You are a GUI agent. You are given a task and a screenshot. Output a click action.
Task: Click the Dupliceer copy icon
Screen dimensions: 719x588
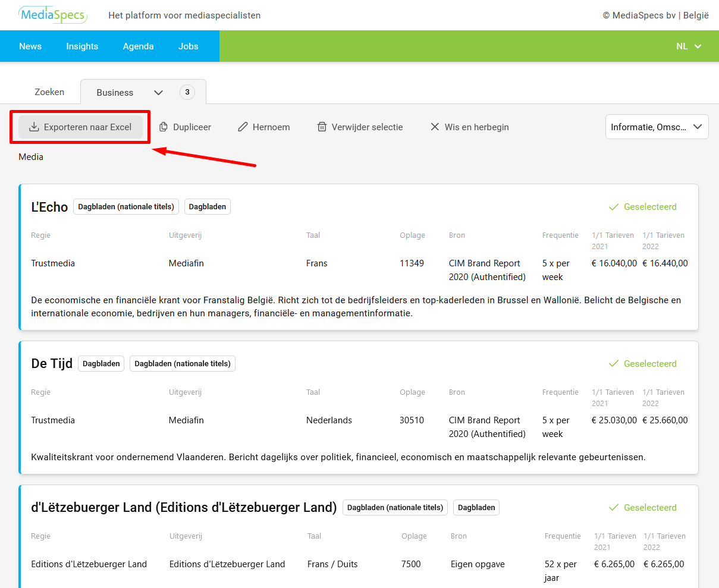164,127
